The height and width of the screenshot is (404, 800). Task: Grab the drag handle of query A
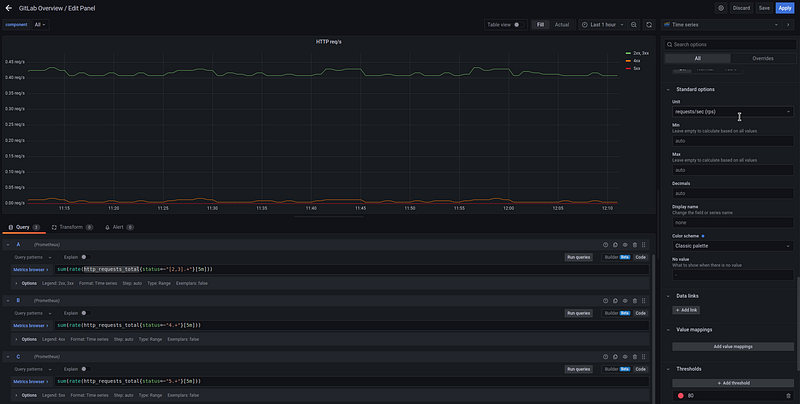click(x=643, y=245)
